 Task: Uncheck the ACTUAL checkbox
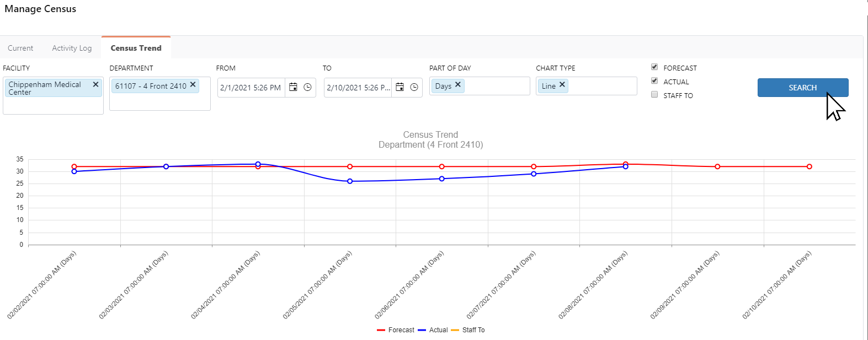[654, 81]
